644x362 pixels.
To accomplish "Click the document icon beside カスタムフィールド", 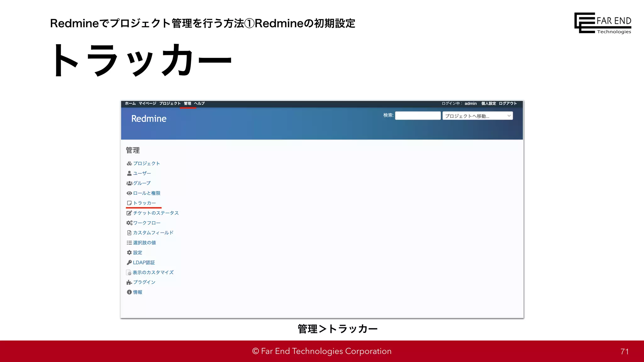I will [129, 233].
